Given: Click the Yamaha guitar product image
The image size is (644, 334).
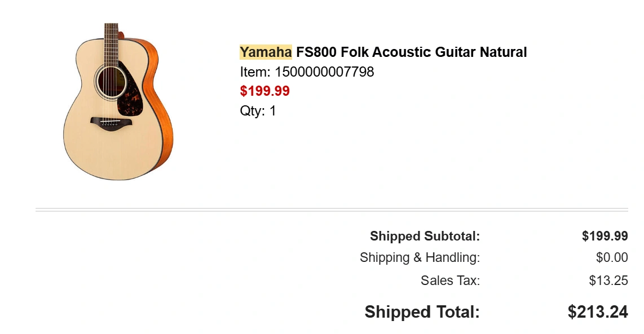Looking at the screenshot, I should pos(118,102).
